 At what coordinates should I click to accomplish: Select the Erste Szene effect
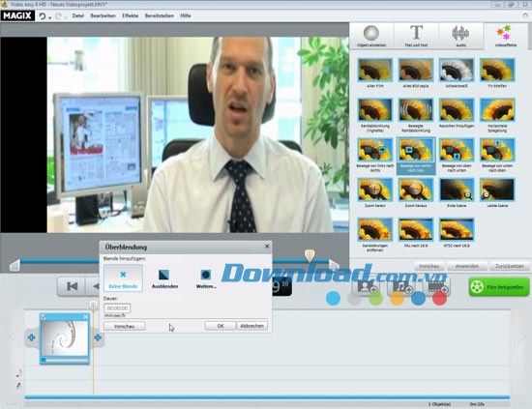457,192
